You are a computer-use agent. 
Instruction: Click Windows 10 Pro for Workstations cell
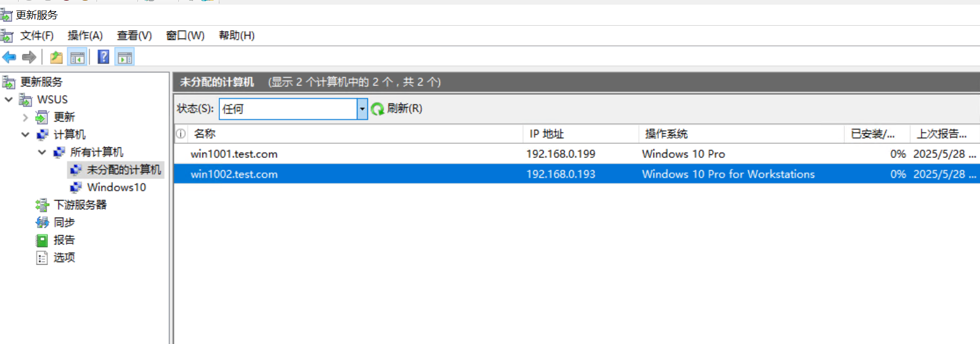pos(728,174)
